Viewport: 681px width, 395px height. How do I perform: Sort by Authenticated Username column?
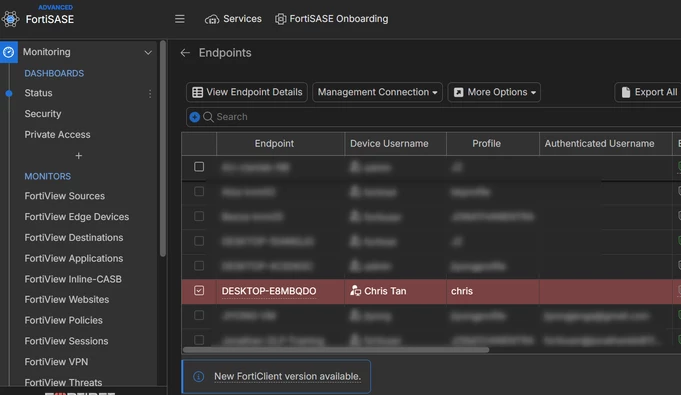pos(599,144)
